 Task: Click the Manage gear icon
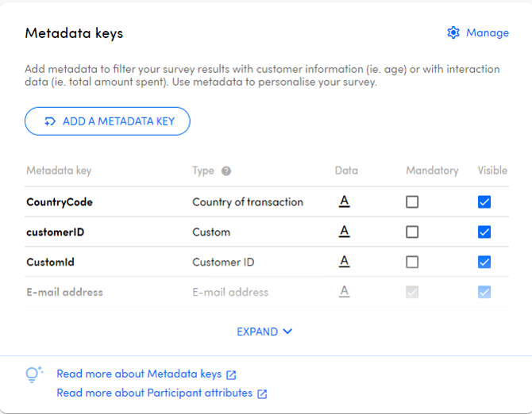[x=453, y=33]
